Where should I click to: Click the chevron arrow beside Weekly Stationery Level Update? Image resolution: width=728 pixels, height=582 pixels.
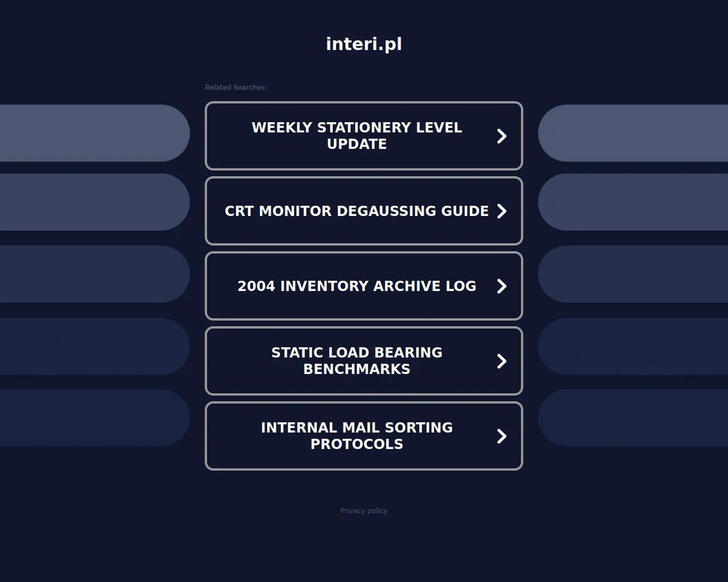coord(502,136)
